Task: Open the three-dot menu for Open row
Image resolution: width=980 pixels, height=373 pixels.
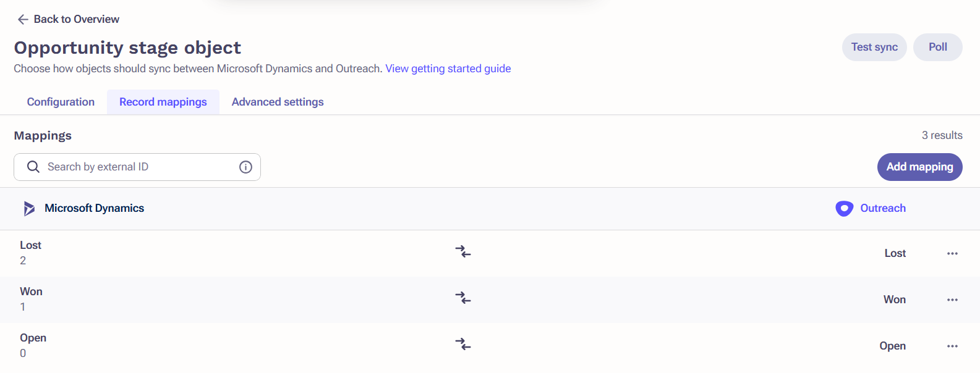Action: [x=952, y=346]
